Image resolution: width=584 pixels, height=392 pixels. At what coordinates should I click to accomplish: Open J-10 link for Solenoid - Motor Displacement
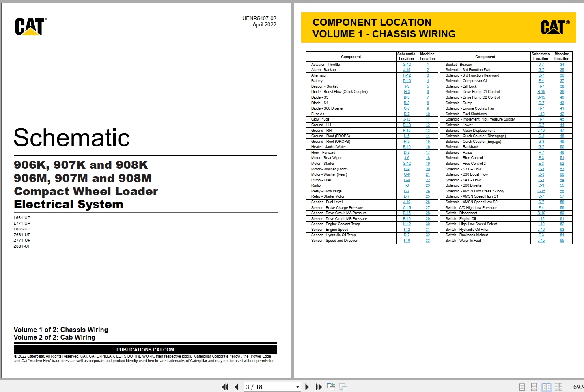(541, 131)
